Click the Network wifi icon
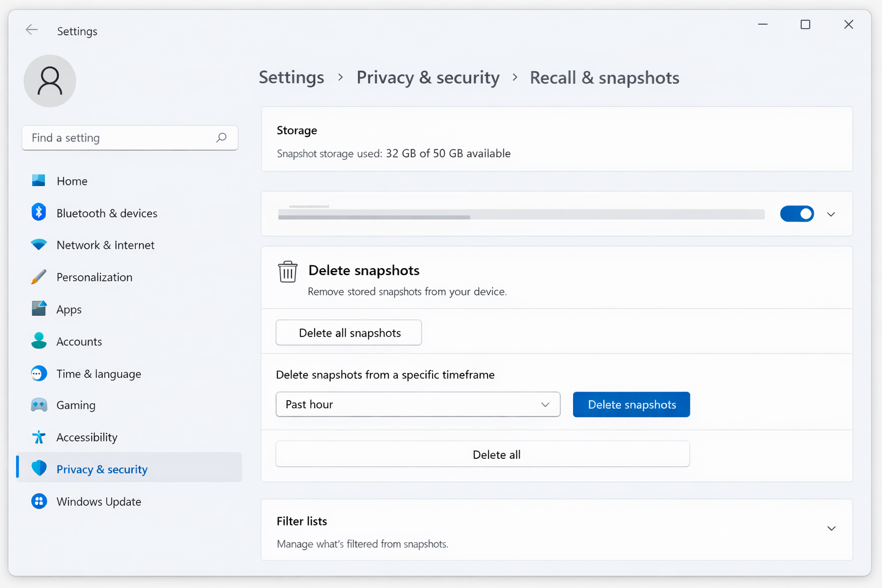Image resolution: width=882 pixels, height=588 pixels. tap(38, 245)
